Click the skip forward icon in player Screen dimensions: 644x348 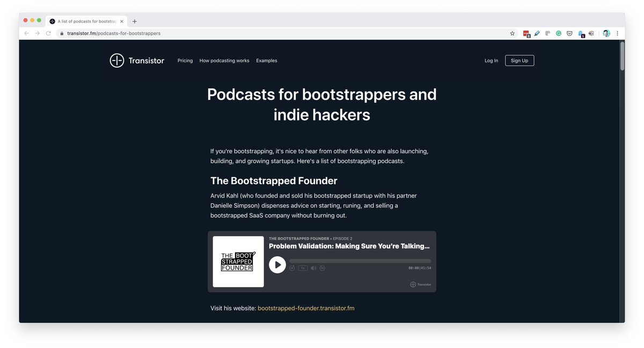click(323, 268)
